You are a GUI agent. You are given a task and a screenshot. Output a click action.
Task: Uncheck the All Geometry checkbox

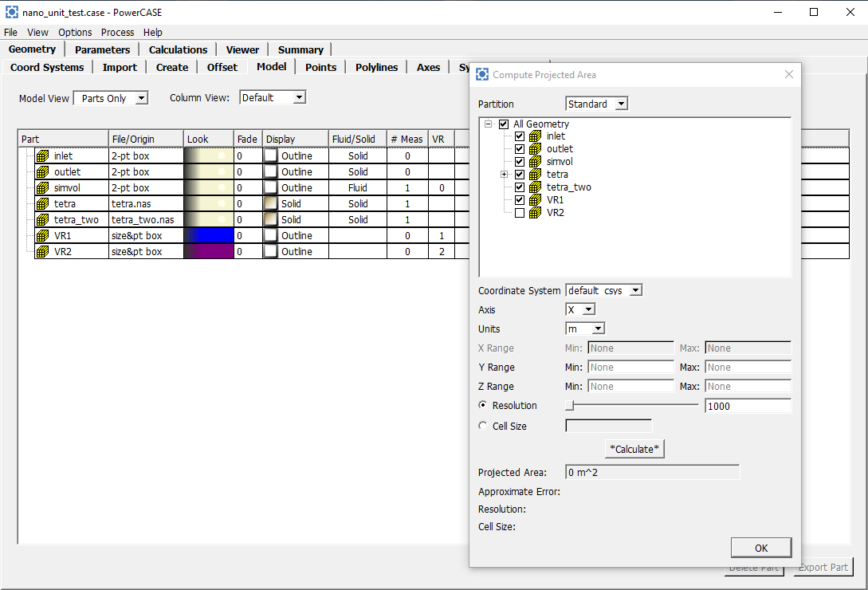(503, 124)
